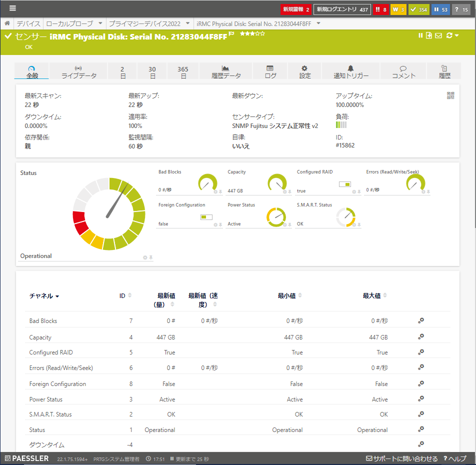476x465 pixels.
Task: Go to the home icon in breadcrumb
Action: [7, 23]
